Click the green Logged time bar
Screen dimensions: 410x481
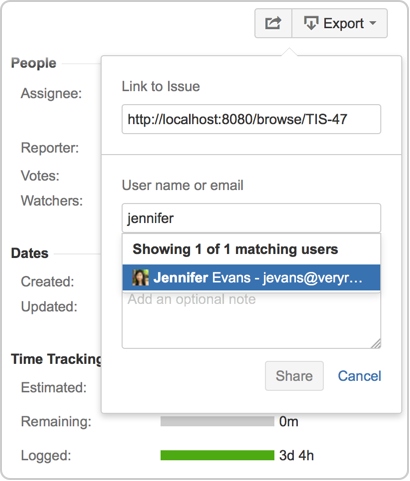click(217, 455)
